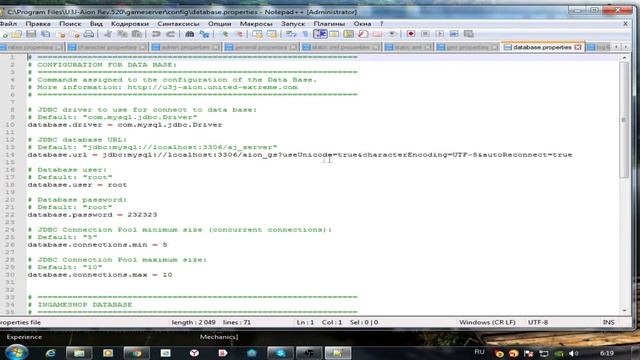640x360 pixels.
Task: Close the database properties tab with red X
Action: (x=578, y=47)
